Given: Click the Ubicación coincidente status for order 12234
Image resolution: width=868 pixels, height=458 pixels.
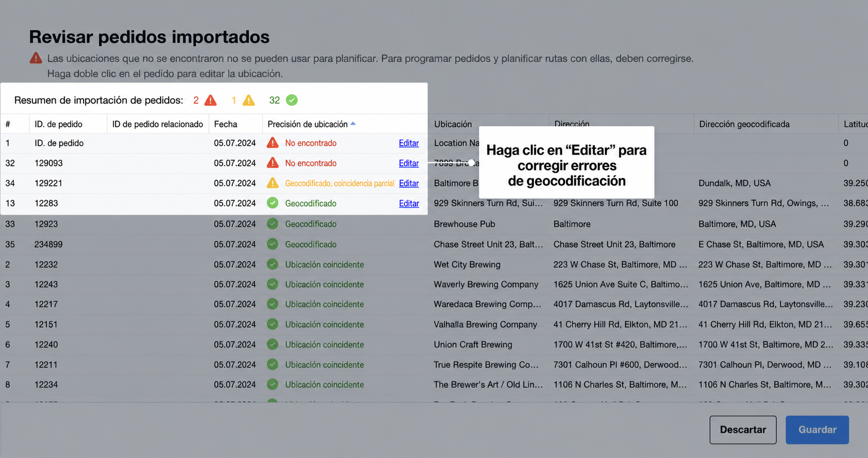Looking at the screenshot, I should pos(324,384).
